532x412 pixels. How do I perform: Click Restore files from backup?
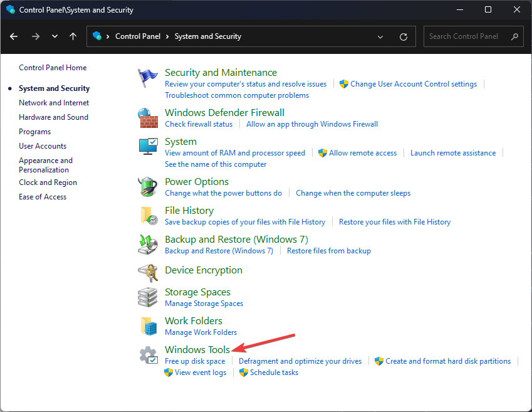pos(329,251)
